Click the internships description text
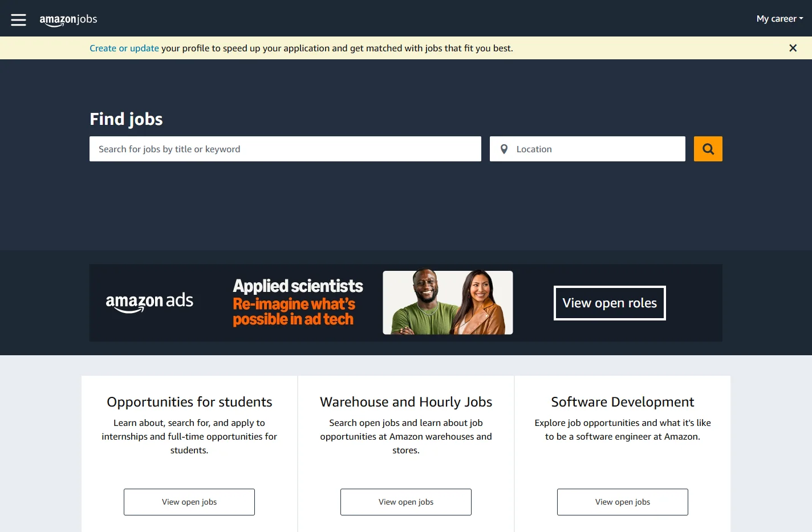This screenshot has width=812, height=532. pos(189,436)
